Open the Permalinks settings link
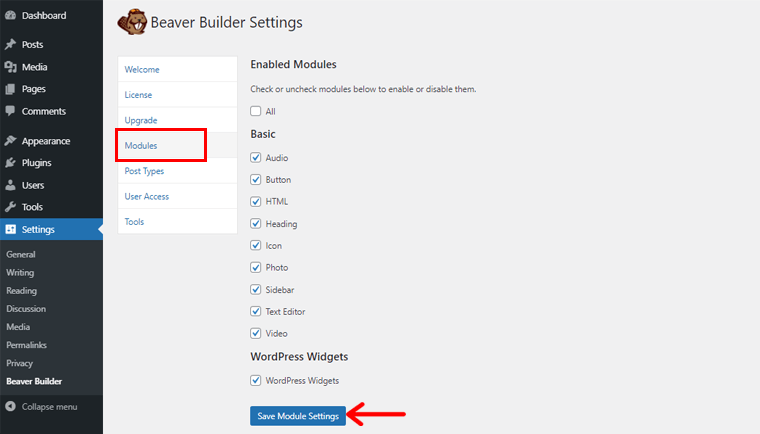The width and height of the screenshot is (760, 434). click(x=26, y=345)
